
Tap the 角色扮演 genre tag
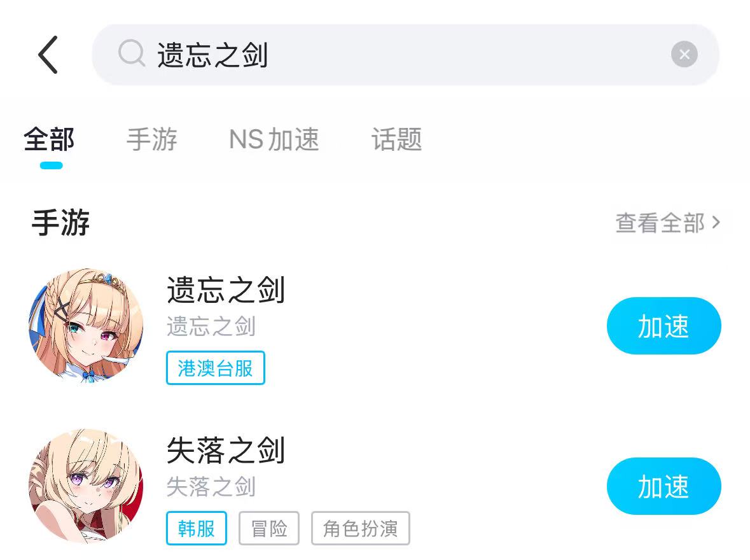pyautogui.click(x=360, y=528)
